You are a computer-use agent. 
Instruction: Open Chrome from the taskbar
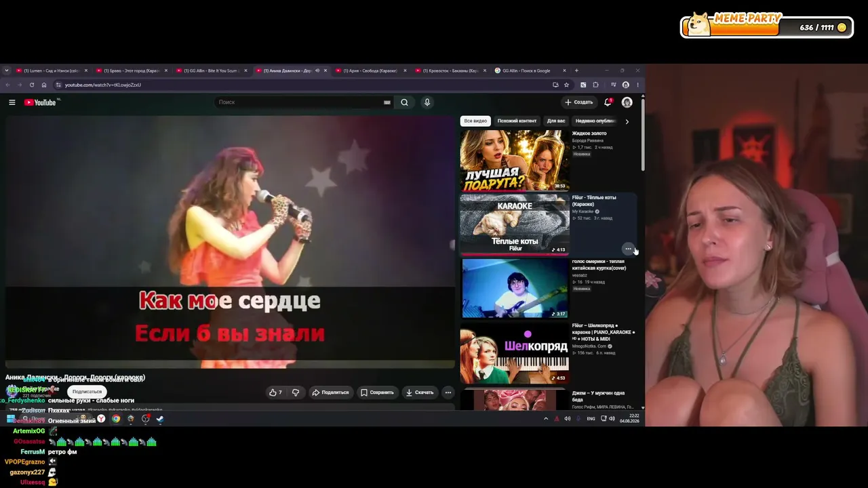coord(116,419)
